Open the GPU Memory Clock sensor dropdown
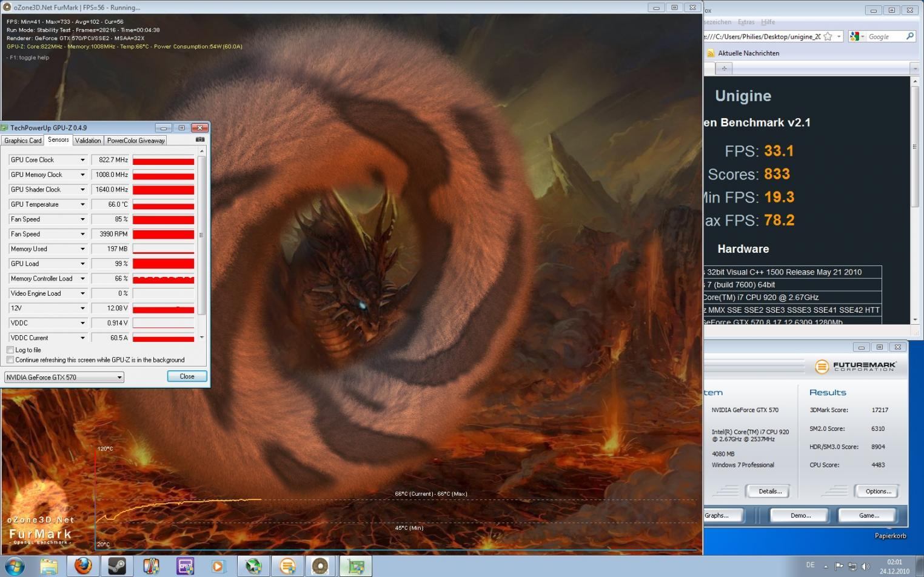 tap(82, 175)
